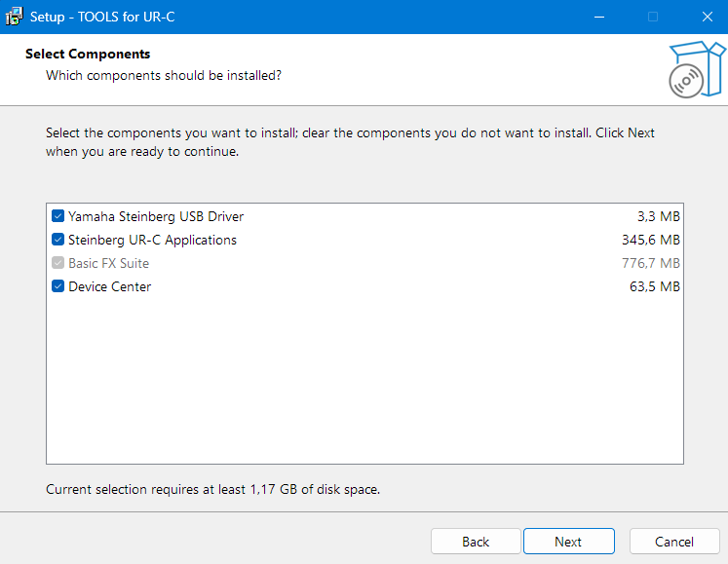Click the 3,3 MB size value

coord(659,216)
